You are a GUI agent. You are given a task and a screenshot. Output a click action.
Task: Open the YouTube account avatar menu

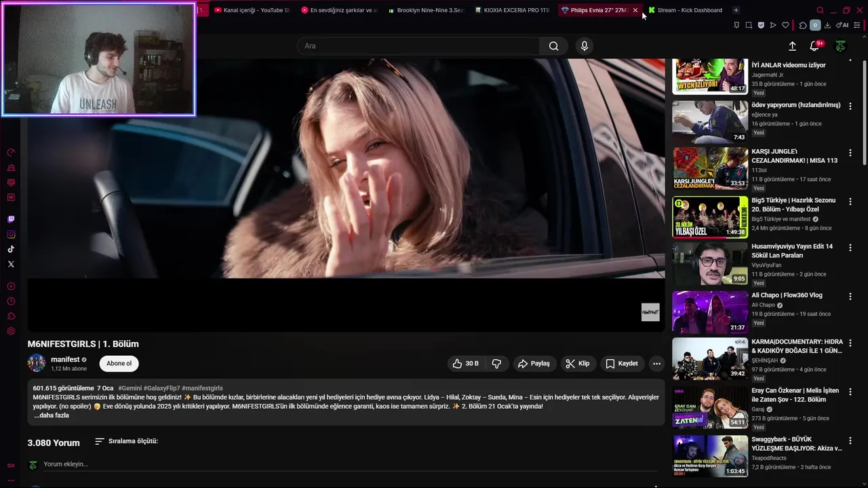[x=840, y=46]
